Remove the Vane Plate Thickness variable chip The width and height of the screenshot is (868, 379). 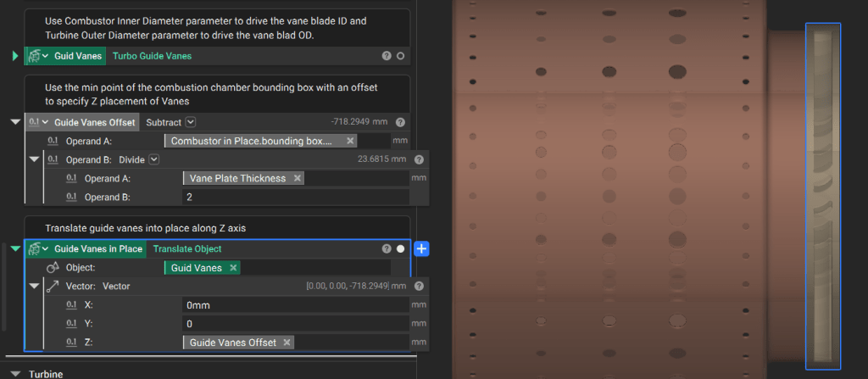click(x=297, y=178)
